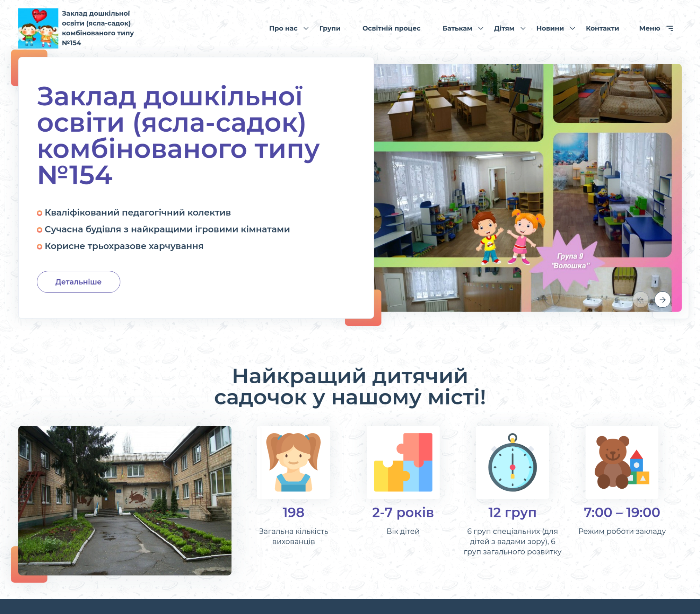Click the 7:00 – 19:00 working hours text
The image size is (700, 614).
pyautogui.click(x=622, y=512)
